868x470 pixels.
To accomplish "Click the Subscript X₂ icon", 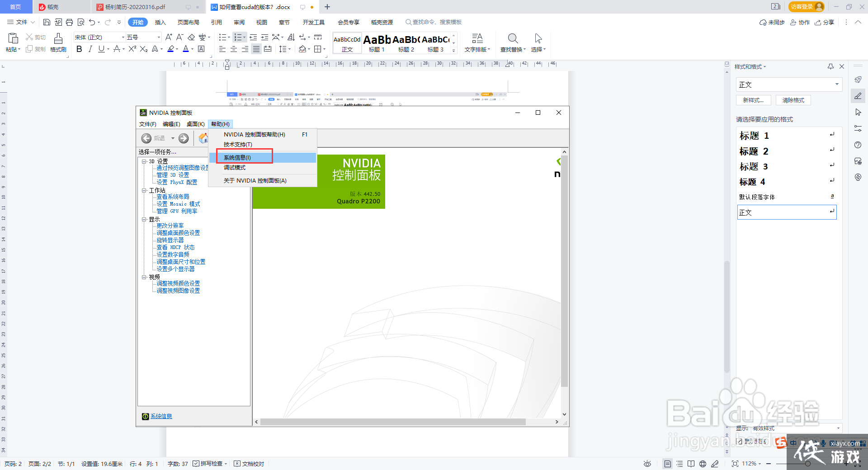I will point(144,49).
